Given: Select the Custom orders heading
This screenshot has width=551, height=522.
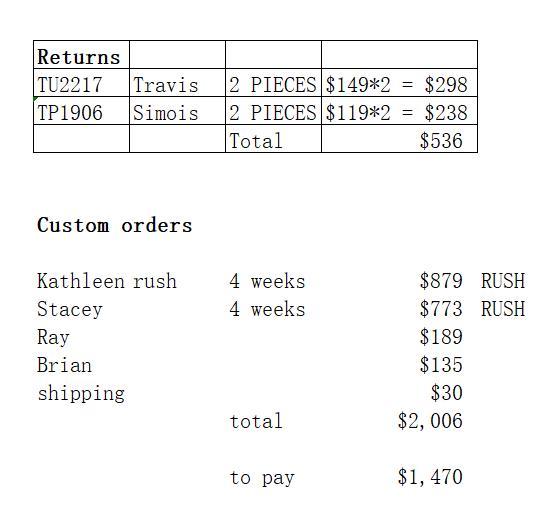Looking at the screenshot, I should click(x=115, y=225).
